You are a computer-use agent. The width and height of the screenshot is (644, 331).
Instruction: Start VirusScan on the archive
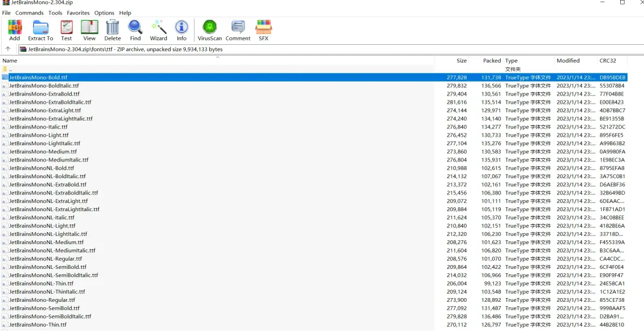(210, 30)
